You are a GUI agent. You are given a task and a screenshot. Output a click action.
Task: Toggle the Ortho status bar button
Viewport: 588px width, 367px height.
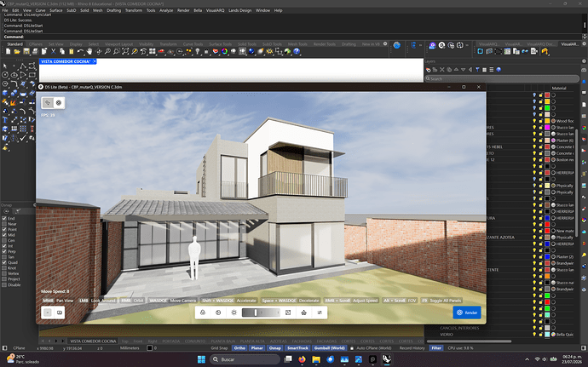coord(239,348)
